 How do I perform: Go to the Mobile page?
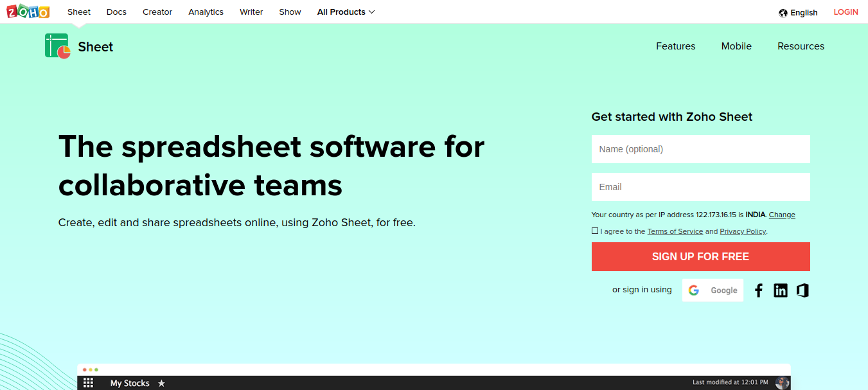(736, 46)
